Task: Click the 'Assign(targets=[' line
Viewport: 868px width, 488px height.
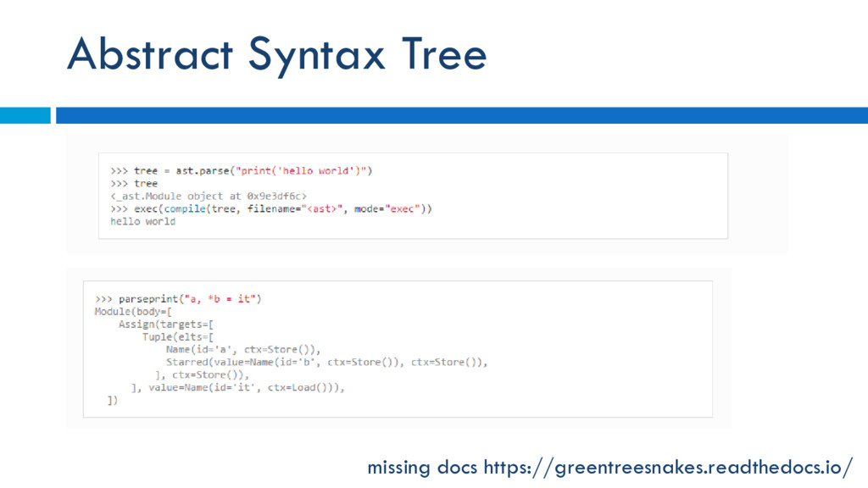Action: pyautogui.click(x=166, y=324)
